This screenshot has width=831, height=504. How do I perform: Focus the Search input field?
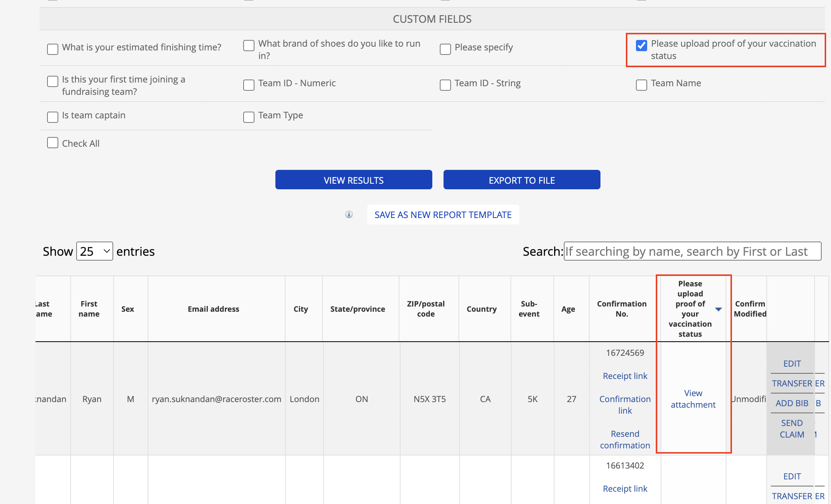(x=692, y=251)
